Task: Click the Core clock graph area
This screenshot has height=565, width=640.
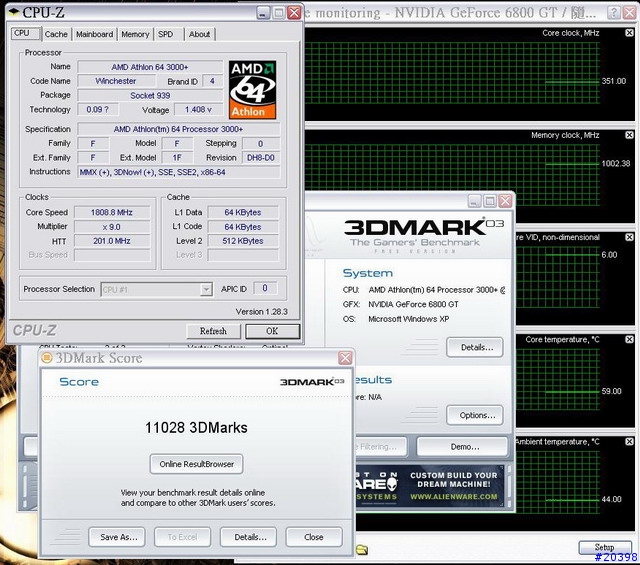Action: click(x=452, y=73)
